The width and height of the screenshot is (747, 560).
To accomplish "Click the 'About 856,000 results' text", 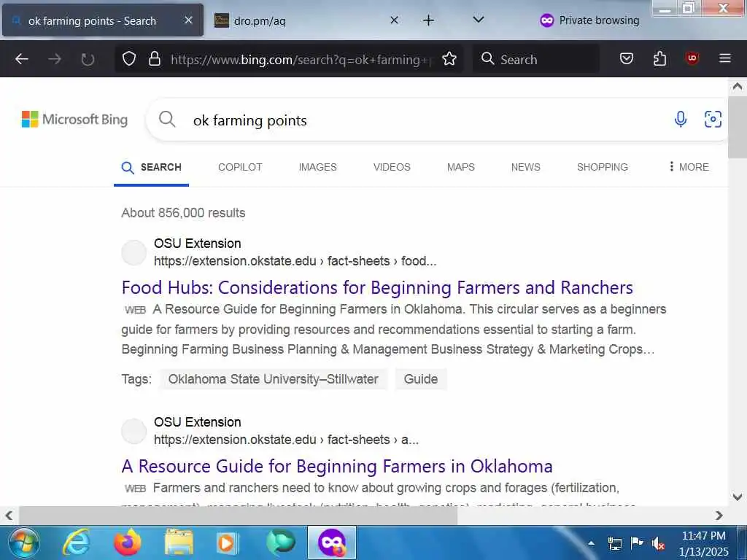I will (183, 213).
